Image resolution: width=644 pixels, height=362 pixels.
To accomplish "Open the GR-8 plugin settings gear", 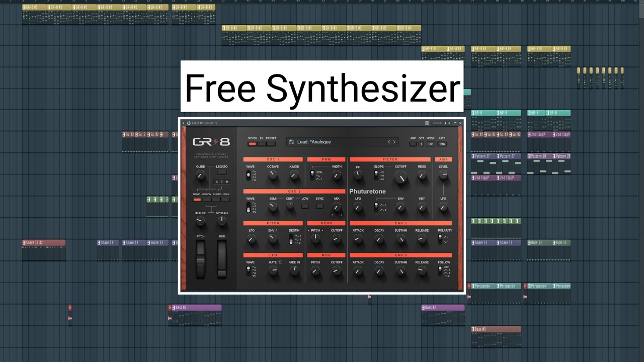I will (x=189, y=123).
